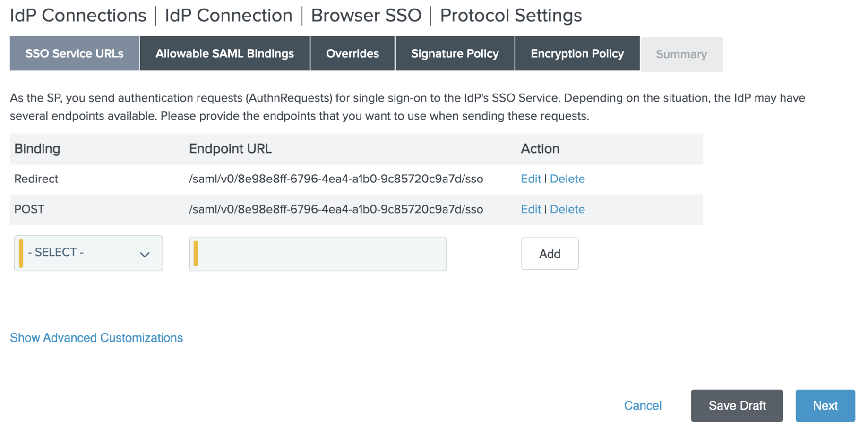Image resolution: width=868 pixels, height=428 pixels.
Task: Click the IdP Connections breadcrumb title
Action: coord(78,16)
